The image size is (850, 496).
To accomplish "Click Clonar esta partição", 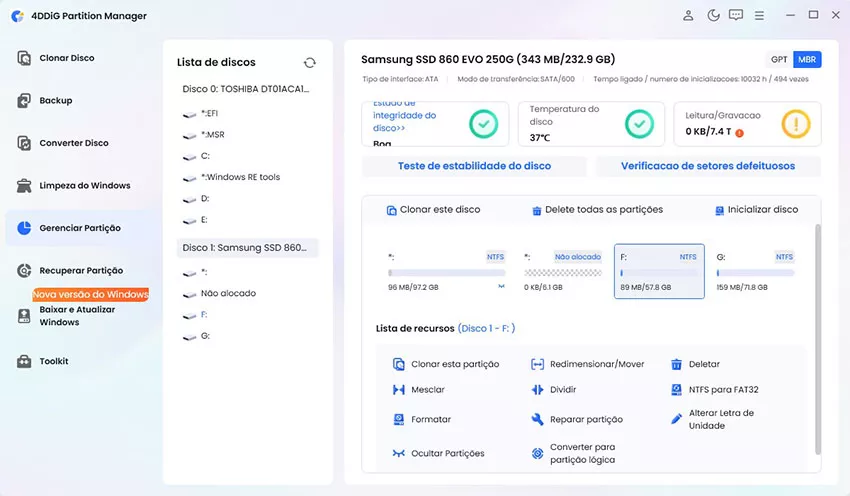I will [x=446, y=364].
